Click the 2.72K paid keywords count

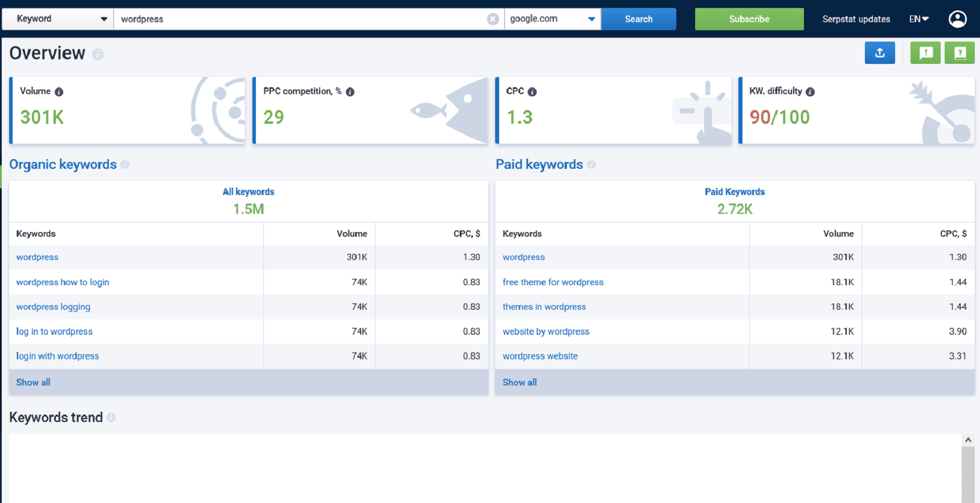coord(734,209)
